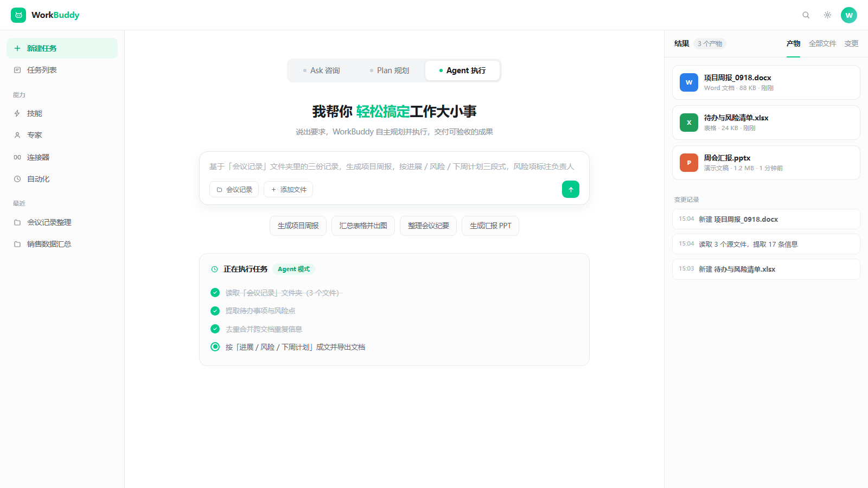Click step text 去重合并跨文档重复信息
The height and width of the screenshot is (488, 868).
point(264,329)
